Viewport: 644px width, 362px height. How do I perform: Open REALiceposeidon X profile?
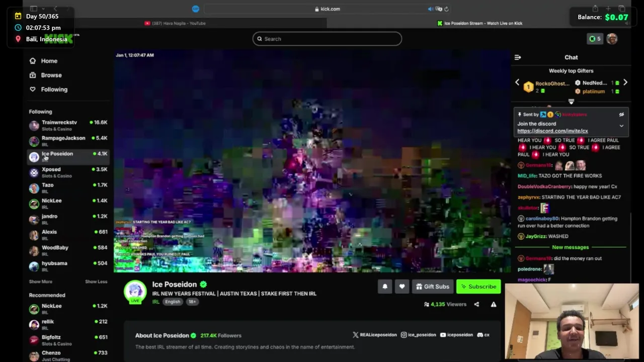[374, 335]
